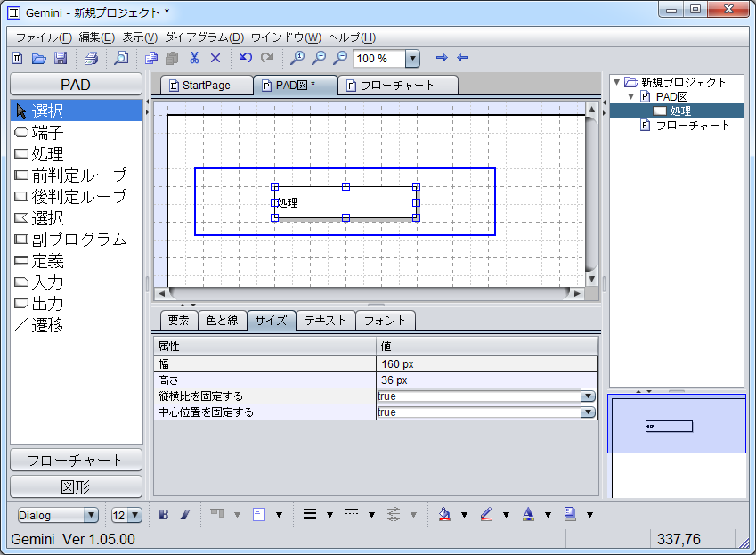Collapse the 新規プロジェクト tree node

point(617,83)
